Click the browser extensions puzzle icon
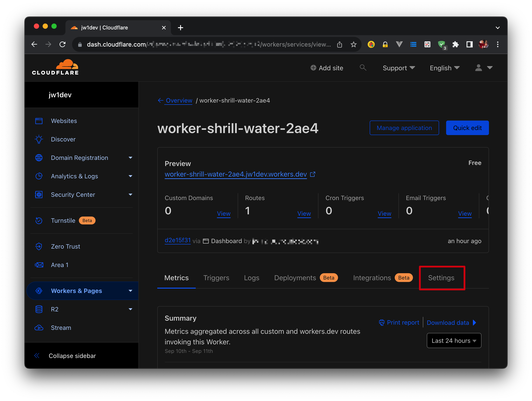 [x=455, y=45]
